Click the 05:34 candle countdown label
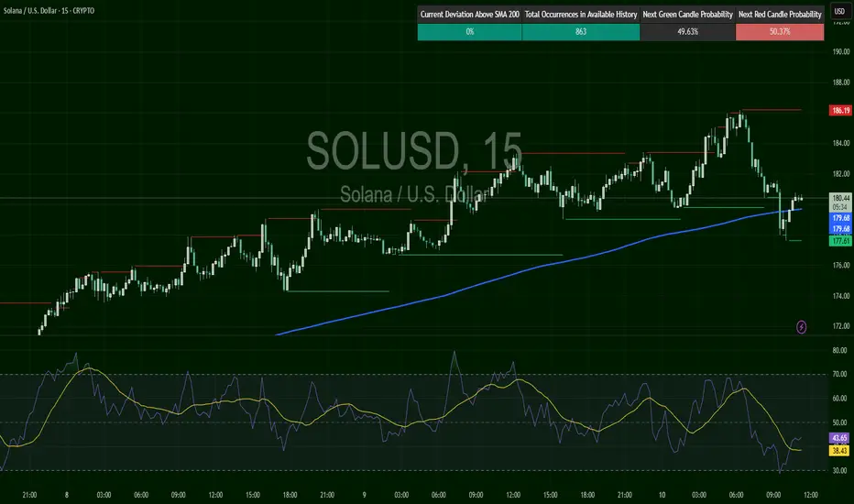The height and width of the screenshot is (504, 854). [840, 207]
